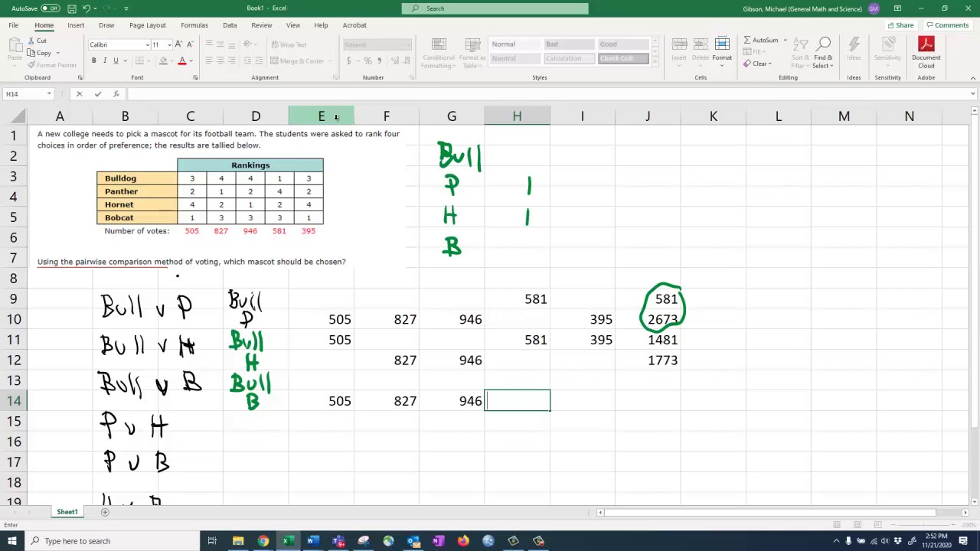
Task: Align text left icon
Action: coord(209,61)
